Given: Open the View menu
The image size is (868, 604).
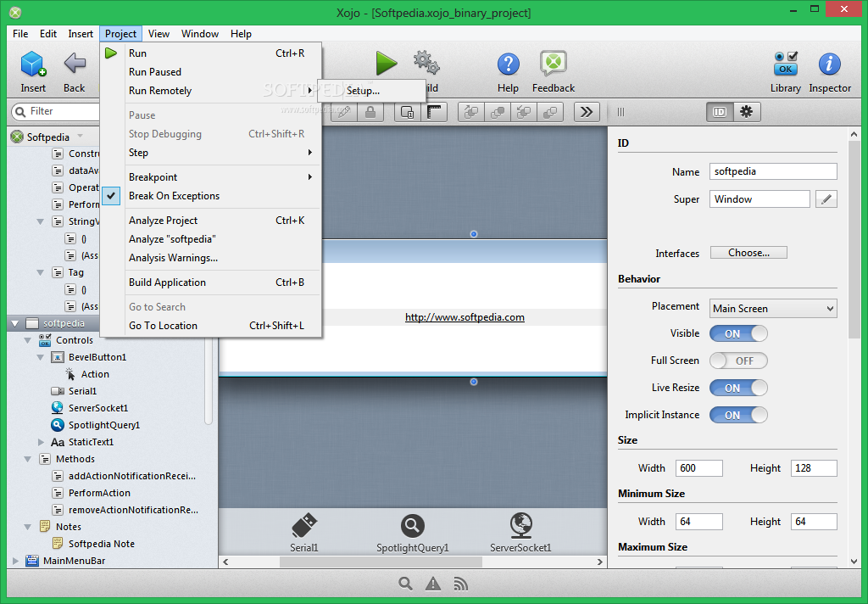Looking at the screenshot, I should point(159,34).
